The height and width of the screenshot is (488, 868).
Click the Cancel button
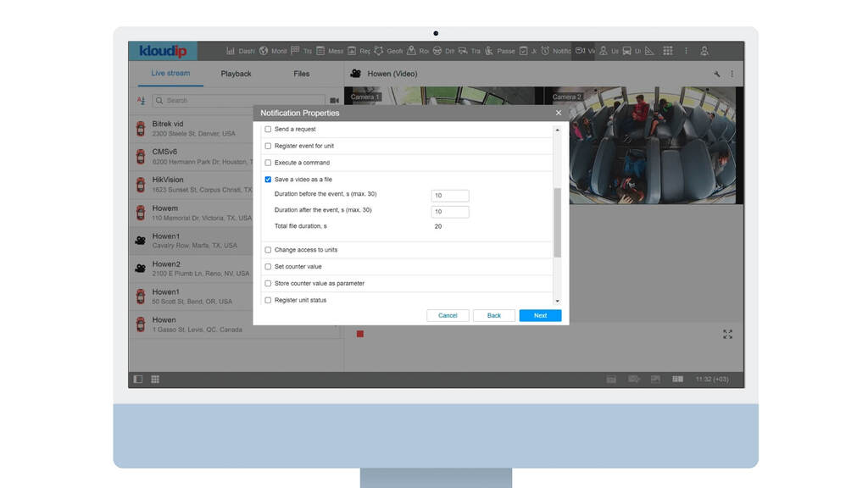coord(448,315)
